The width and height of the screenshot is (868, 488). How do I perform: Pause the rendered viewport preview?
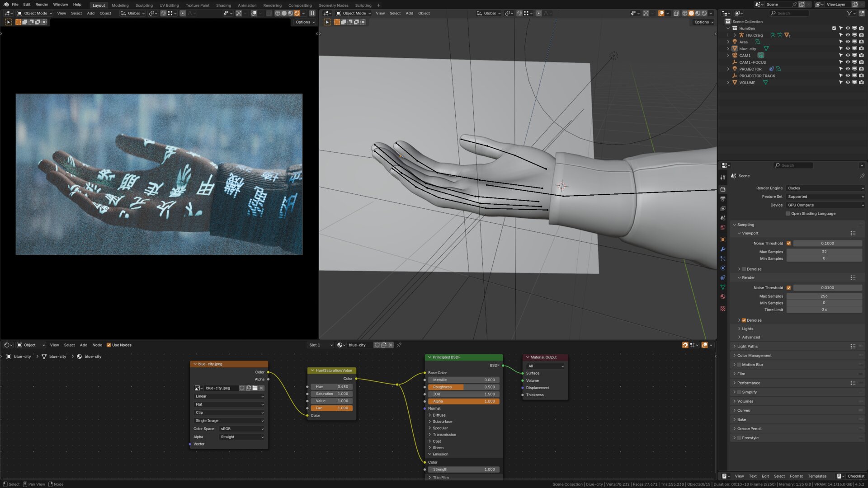coord(312,13)
